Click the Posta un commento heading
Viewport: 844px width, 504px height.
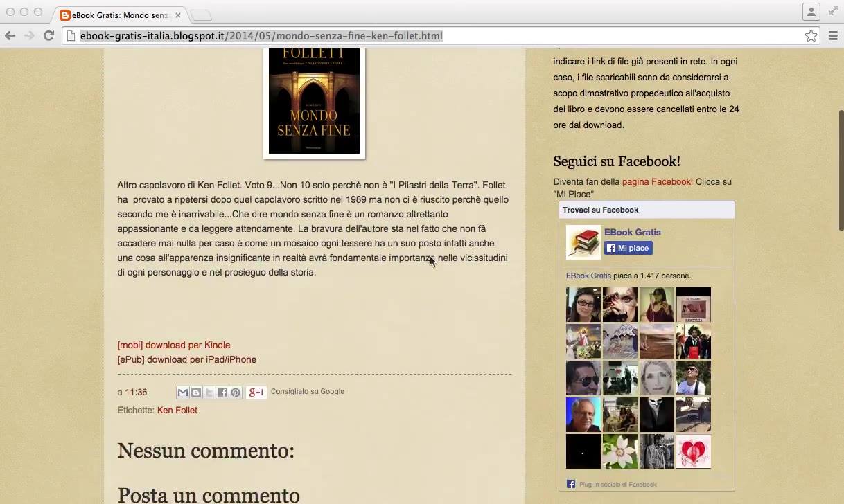(x=209, y=494)
